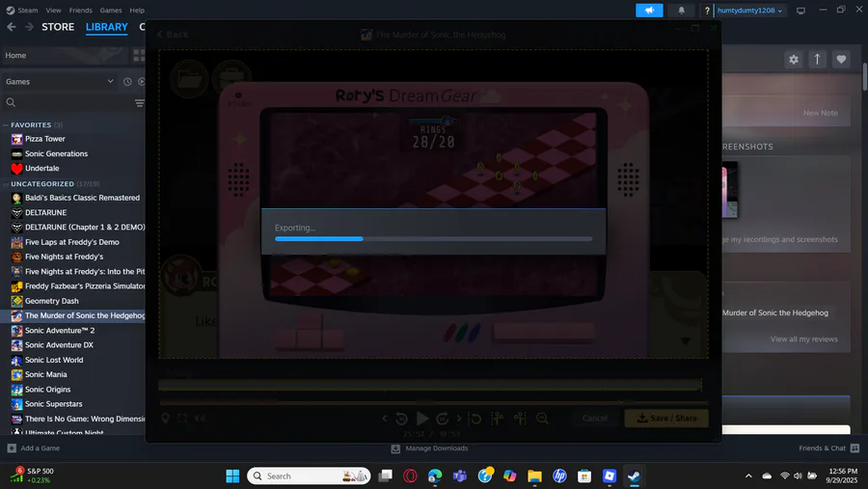This screenshot has height=489, width=868.
Task: Click the Add a Game plus icon
Action: (x=12, y=448)
